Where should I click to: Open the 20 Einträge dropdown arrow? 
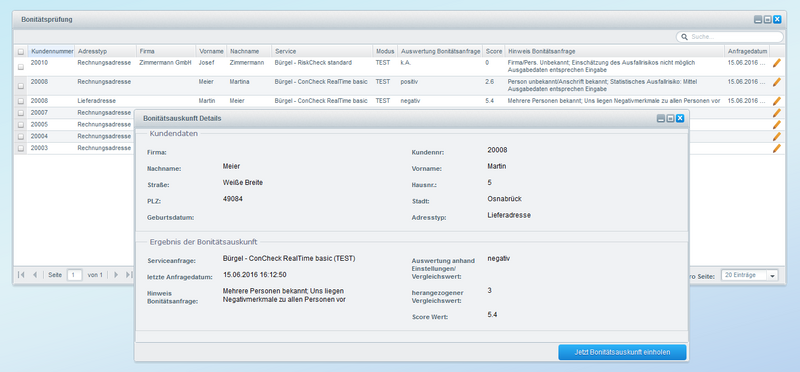click(x=772, y=275)
